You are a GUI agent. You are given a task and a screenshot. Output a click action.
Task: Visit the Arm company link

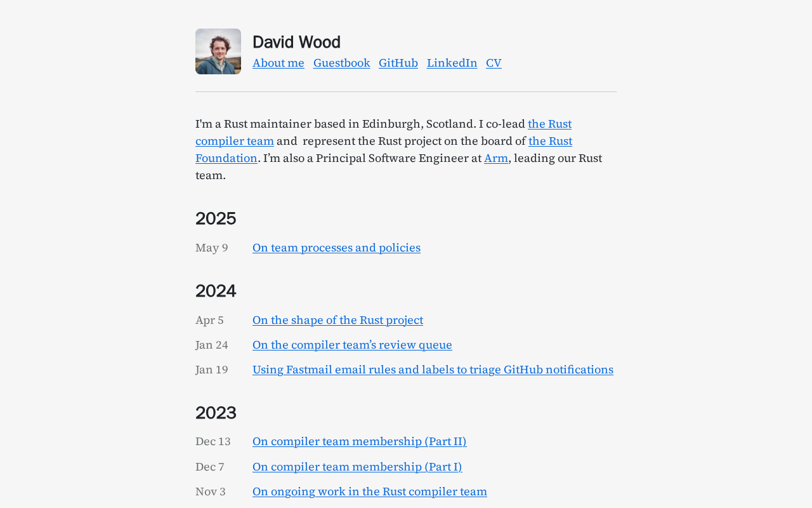coord(496,158)
